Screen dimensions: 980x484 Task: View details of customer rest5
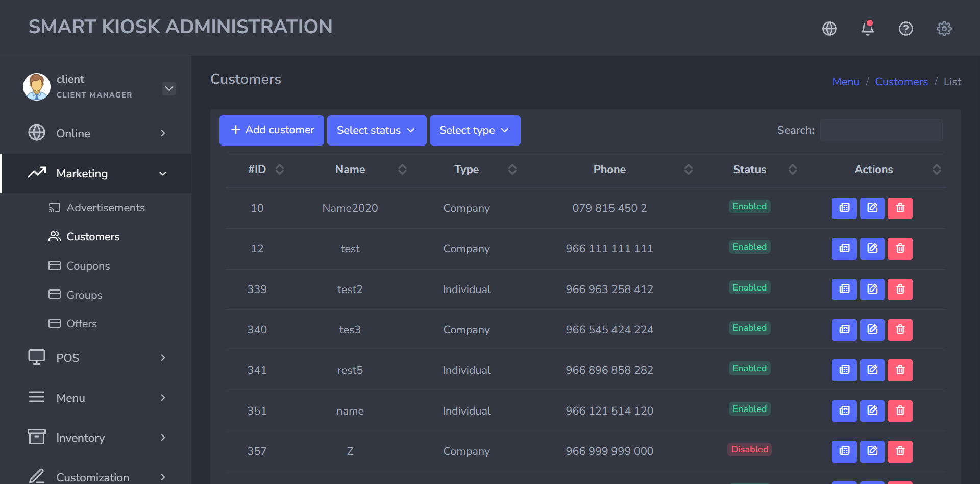tap(844, 370)
